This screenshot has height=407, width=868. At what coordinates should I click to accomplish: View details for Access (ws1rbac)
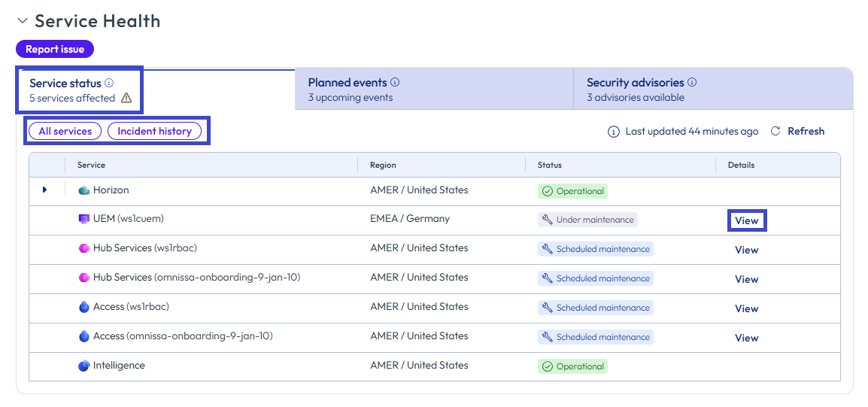click(x=746, y=308)
